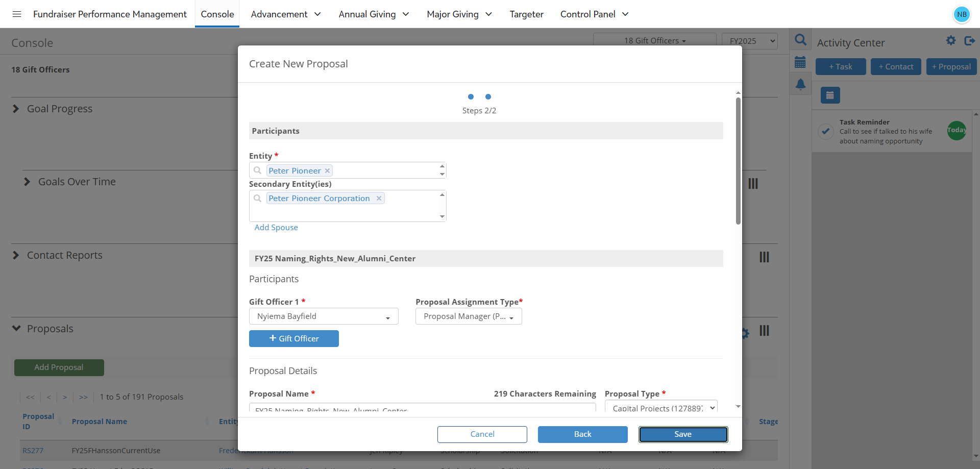This screenshot has height=469, width=980.
Task: Click Entity field scroll-up arrow
Action: 442,166
